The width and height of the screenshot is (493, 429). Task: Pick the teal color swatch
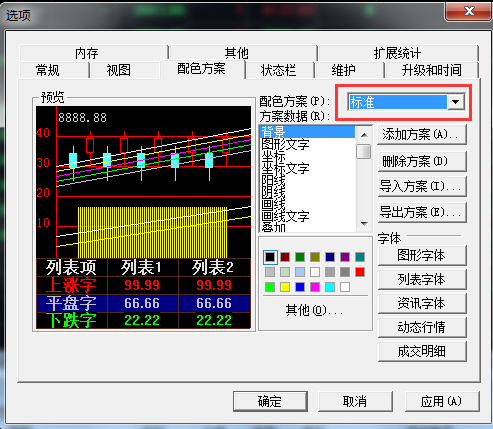click(x=360, y=257)
